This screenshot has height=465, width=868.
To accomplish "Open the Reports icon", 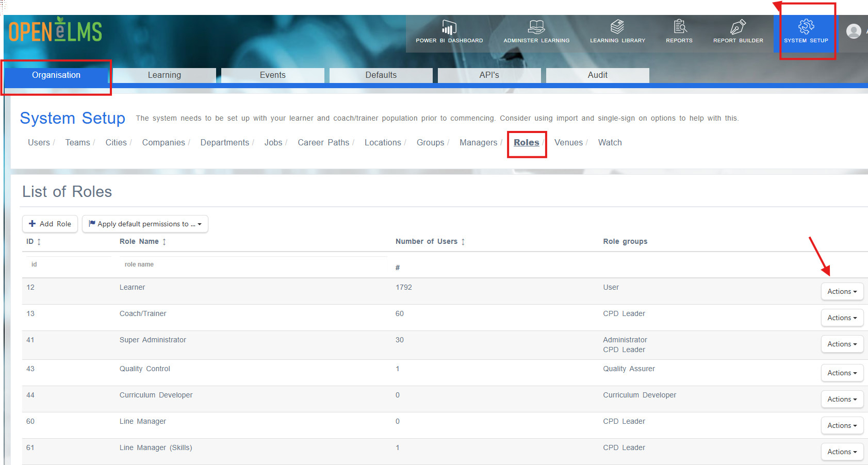I will pos(680,26).
